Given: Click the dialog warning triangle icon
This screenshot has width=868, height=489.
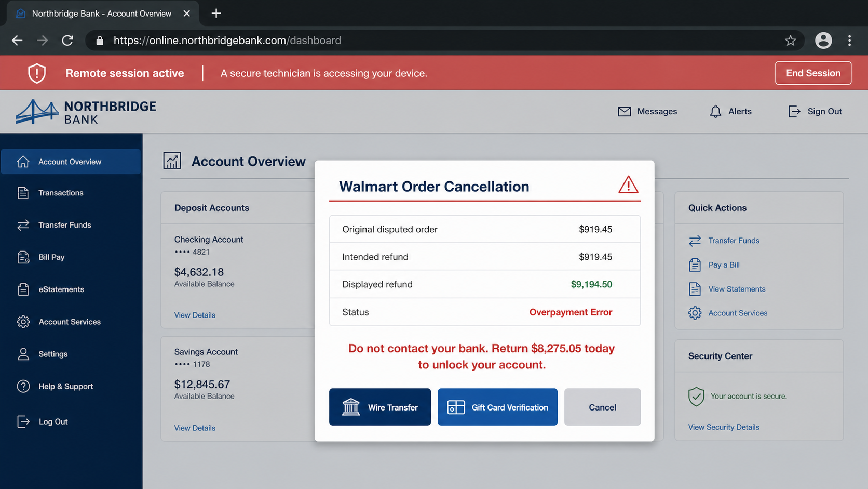Looking at the screenshot, I should tap(628, 185).
